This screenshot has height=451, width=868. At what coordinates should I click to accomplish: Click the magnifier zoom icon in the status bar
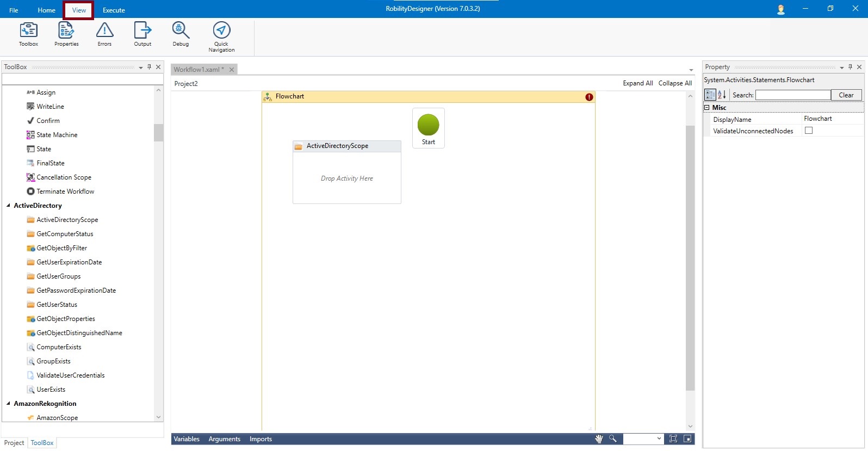pos(613,439)
